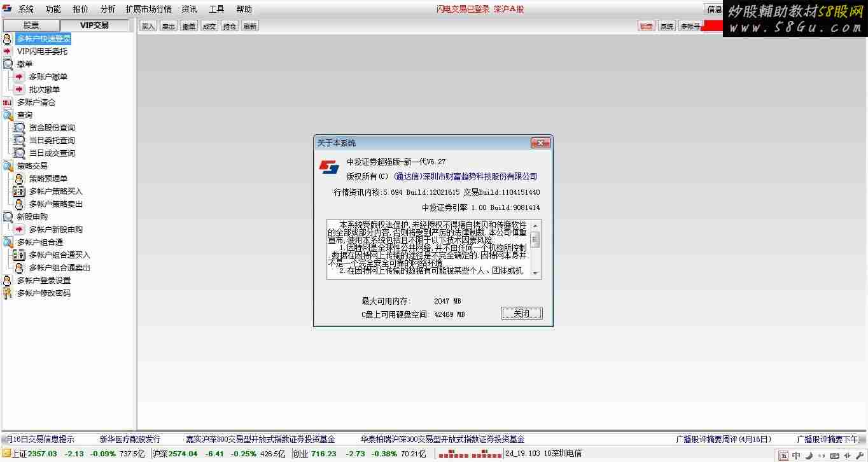Click the wrench icon in the IME bar
868x462 pixels.
858,456
